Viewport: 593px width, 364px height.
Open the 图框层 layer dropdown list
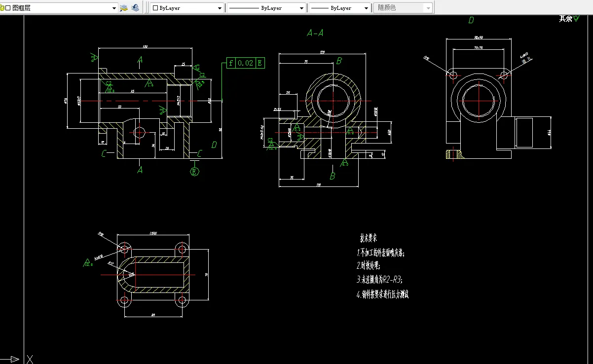[114, 8]
